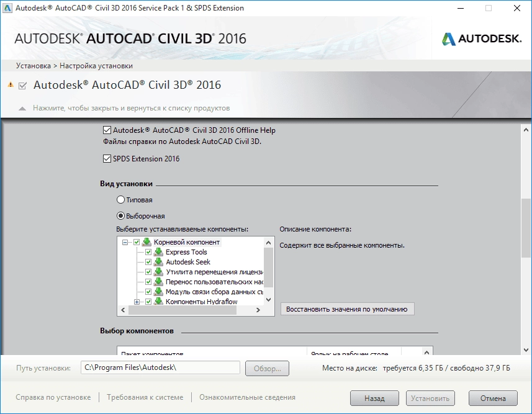
Task: Select Утилита перемещения лицензий tree row
Action: pyautogui.click(x=214, y=272)
